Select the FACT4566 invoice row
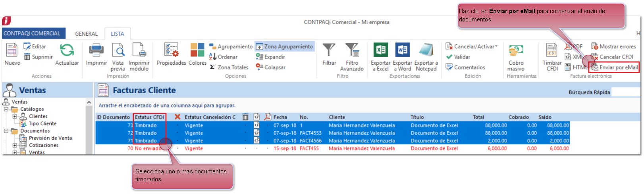 [x=332, y=140]
